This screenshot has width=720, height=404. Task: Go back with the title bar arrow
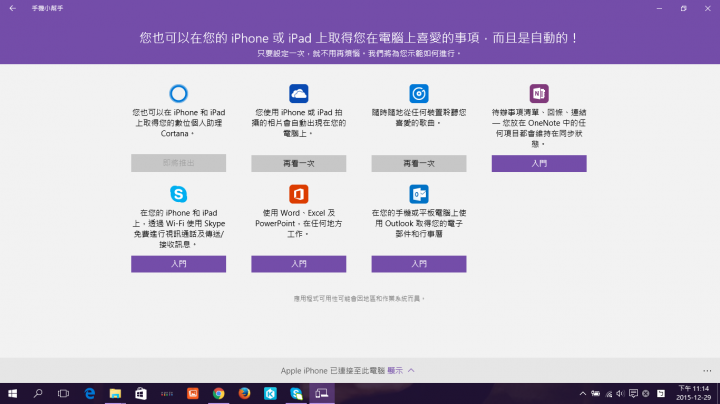pyautogui.click(x=12, y=8)
